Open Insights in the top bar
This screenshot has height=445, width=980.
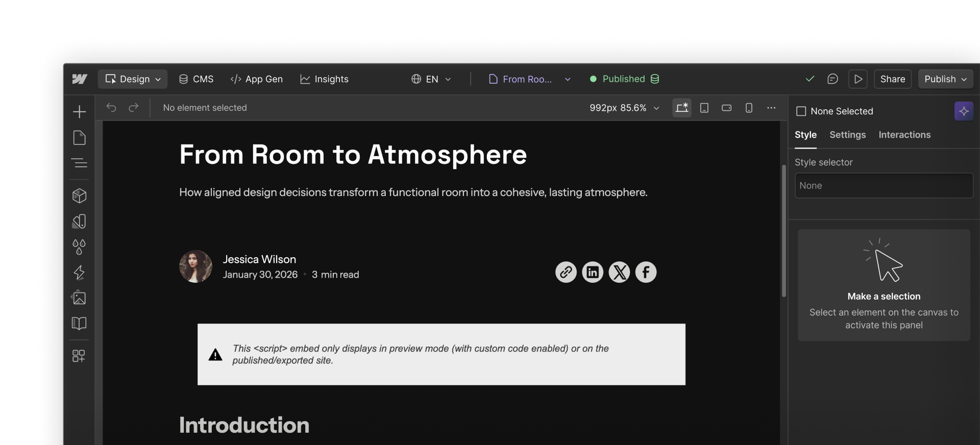(324, 79)
